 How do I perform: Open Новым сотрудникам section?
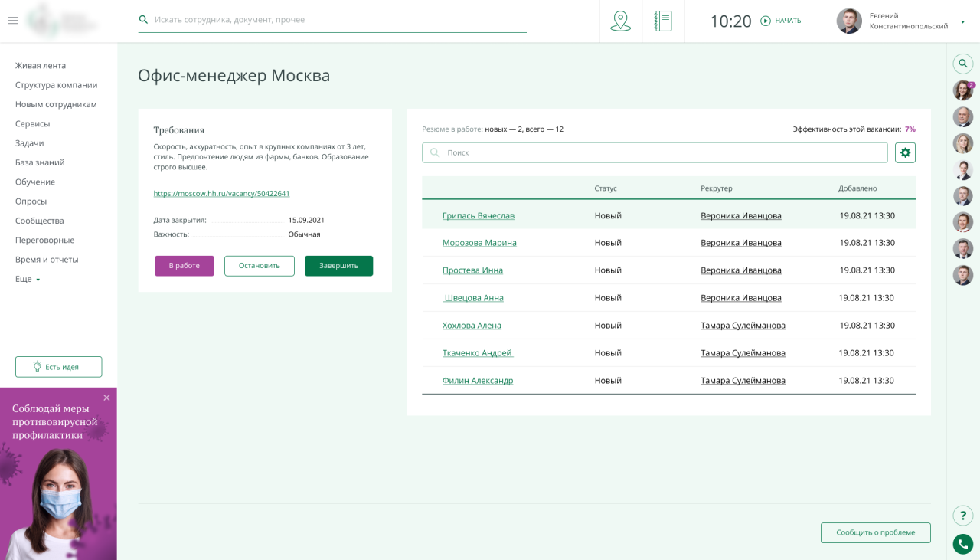pos(56,104)
